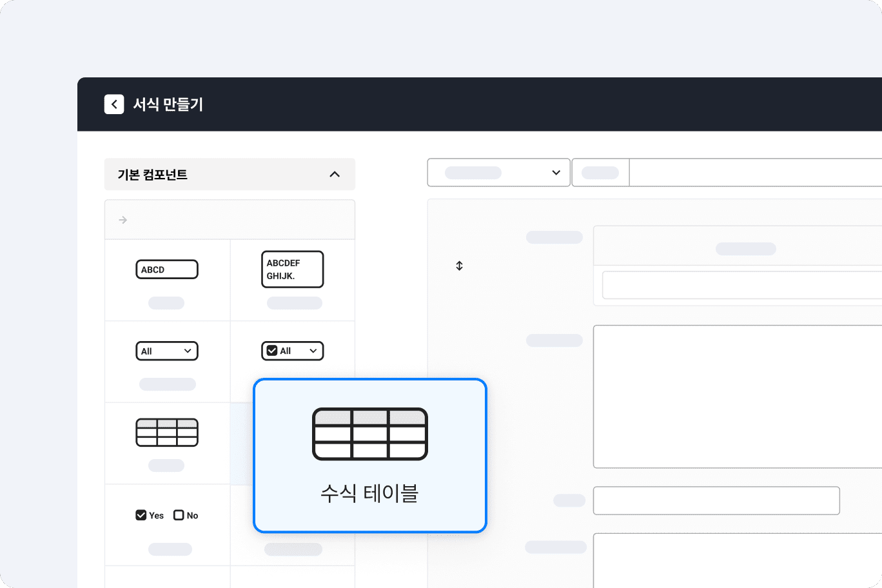Click the wide text field in the top bar

[x=754, y=173]
